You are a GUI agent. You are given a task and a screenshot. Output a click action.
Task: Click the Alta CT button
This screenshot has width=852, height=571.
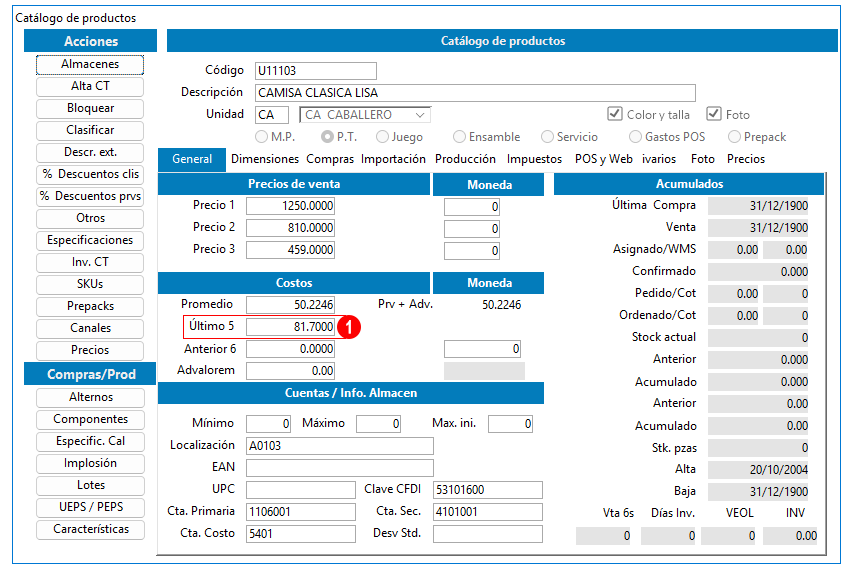tap(90, 86)
